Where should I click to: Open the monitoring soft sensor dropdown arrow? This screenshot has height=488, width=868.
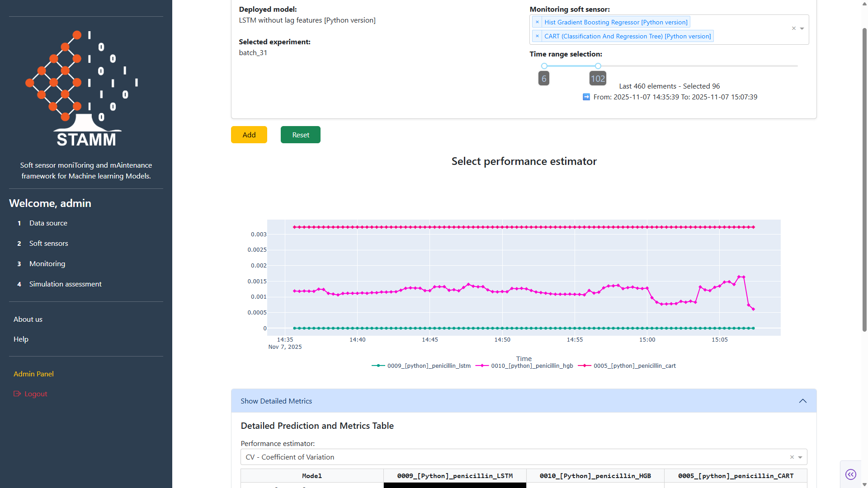pyautogui.click(x=802, y=28)
